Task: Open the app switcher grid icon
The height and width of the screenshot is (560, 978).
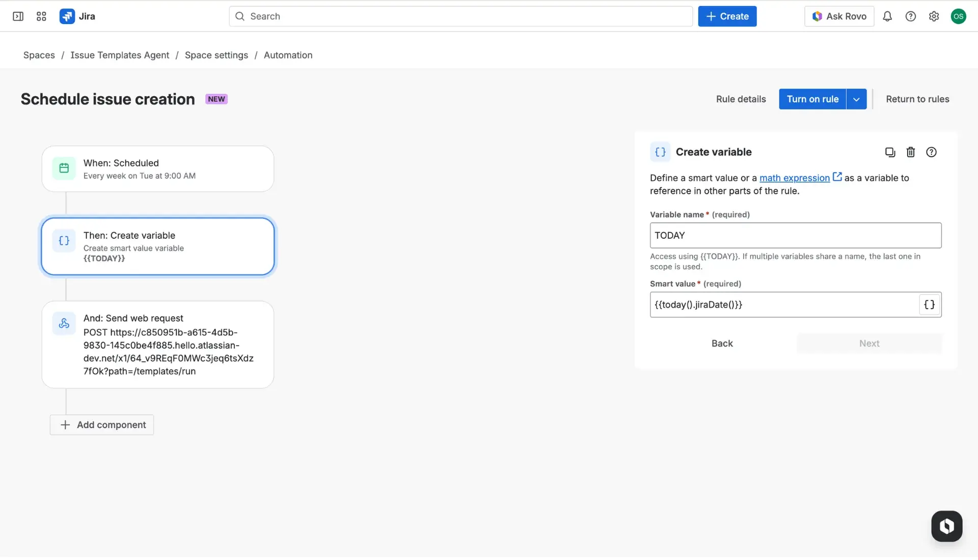Action: tap(41, 16)
